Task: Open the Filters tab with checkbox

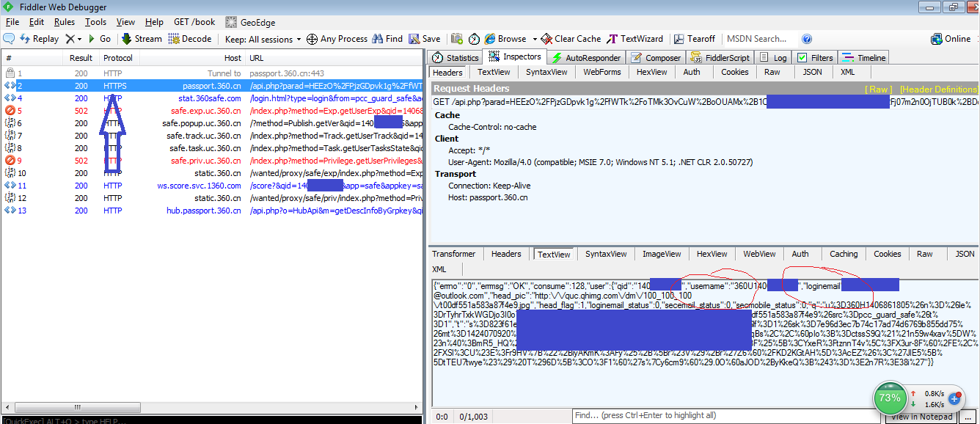Action: point(815,57)
